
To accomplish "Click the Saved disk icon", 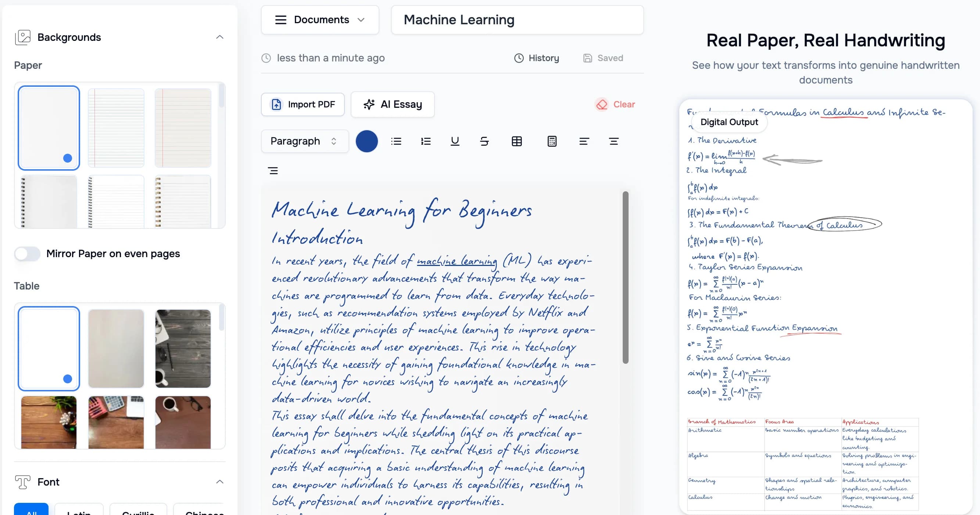I will (587, 58).
